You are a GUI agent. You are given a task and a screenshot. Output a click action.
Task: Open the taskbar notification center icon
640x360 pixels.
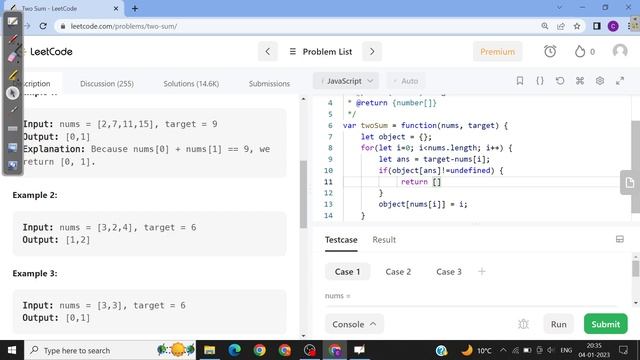click(624, 350)
